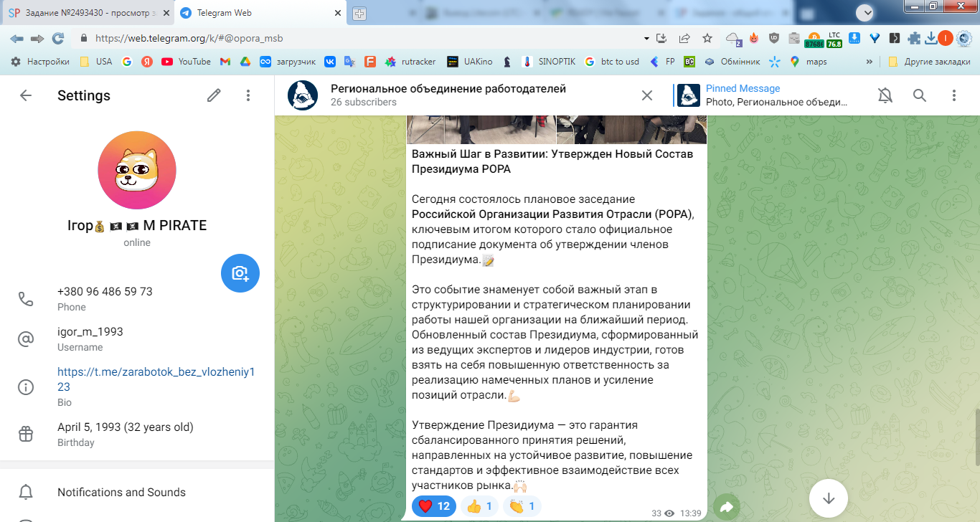Edit profile with the pencil icon
The width and height of the screenshot is (980, 522).
pyautogui.click(x=214, y=95)
